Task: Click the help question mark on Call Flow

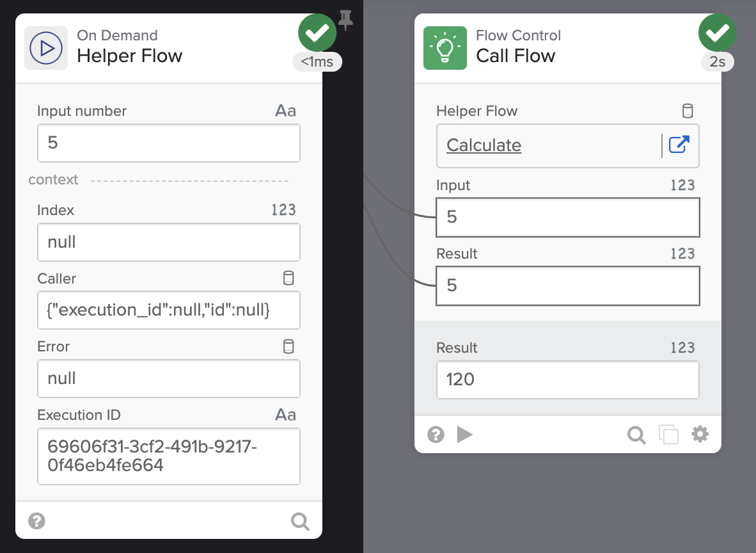Action: tap(436, 435)
